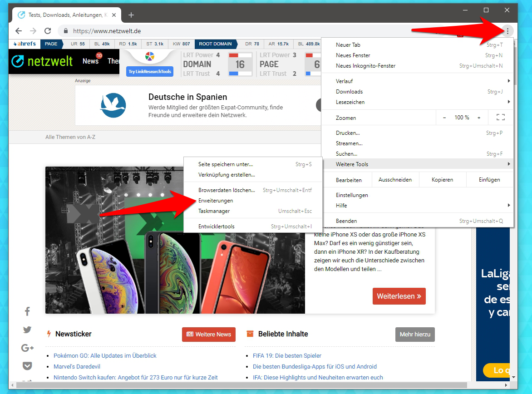Toggle fullscreen mode icon in Zoomen row
The height and width of the screenshot is (394, 532).
click(x=500, y=118)
